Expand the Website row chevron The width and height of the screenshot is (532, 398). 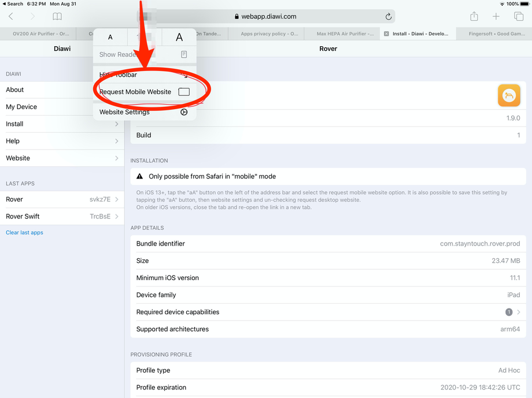point(117,158)
